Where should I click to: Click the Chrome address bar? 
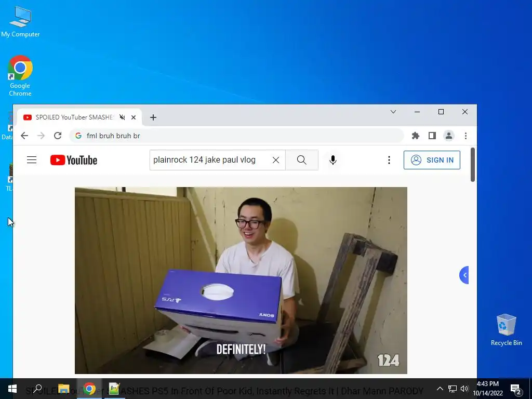click(236, 136)
